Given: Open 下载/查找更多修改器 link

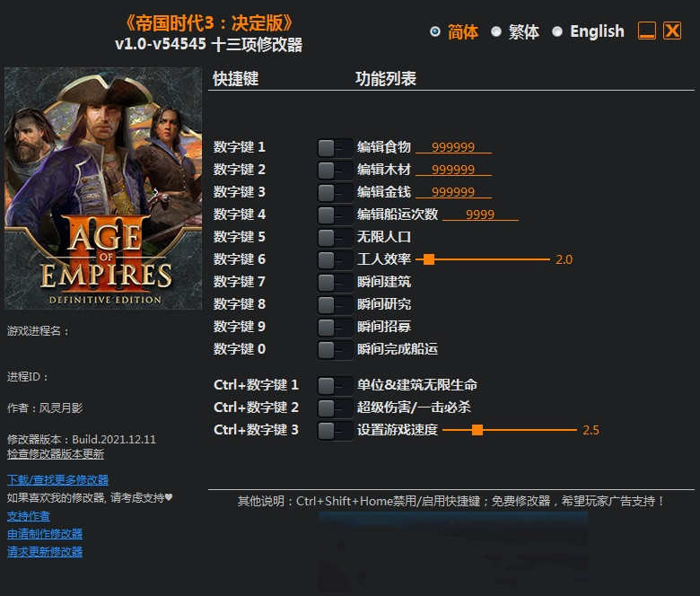Looking at the screenshot, I should point(57,480).
